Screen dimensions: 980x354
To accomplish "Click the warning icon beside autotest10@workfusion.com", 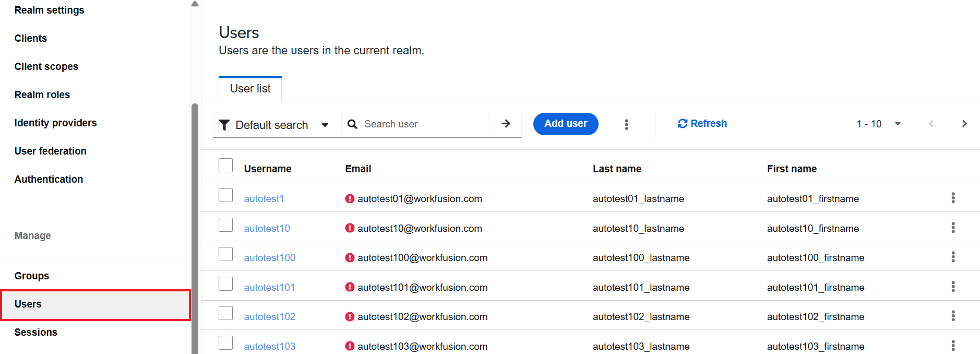I will (350, 228).
